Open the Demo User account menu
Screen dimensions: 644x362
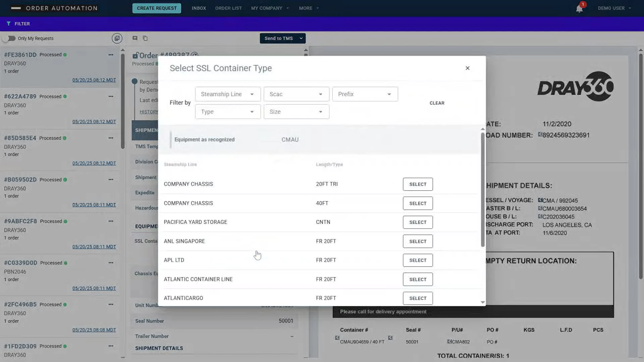614,8
